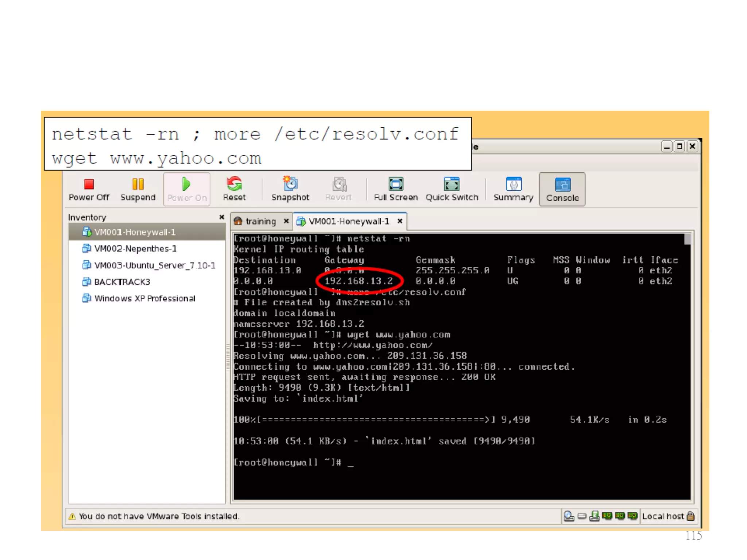This screenshot has width=747, height=560.
Task: Open the Summary view
Action: point(513,189)
